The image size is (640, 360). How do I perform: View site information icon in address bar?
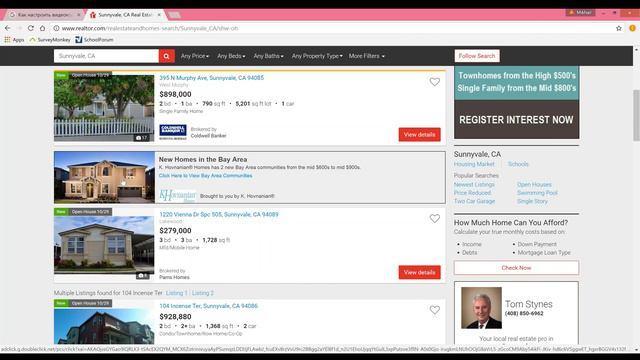56,28
